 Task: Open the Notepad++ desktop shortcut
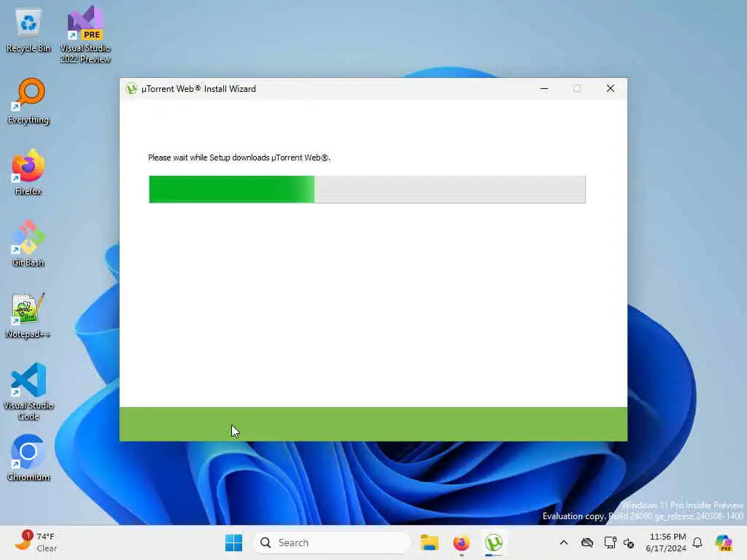(28, 315)
